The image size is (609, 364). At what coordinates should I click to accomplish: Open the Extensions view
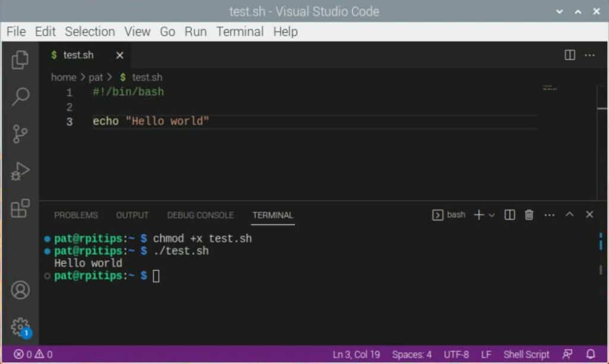click(20, 208)
